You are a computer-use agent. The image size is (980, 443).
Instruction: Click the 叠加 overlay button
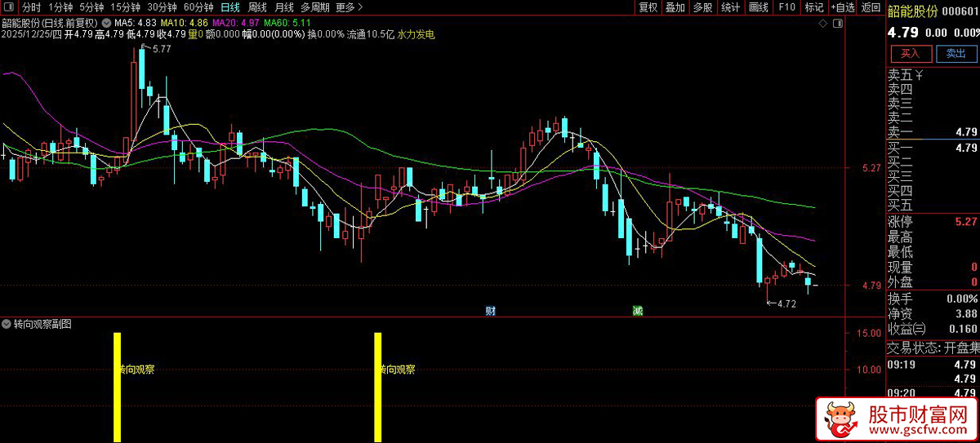pos(675,7)
